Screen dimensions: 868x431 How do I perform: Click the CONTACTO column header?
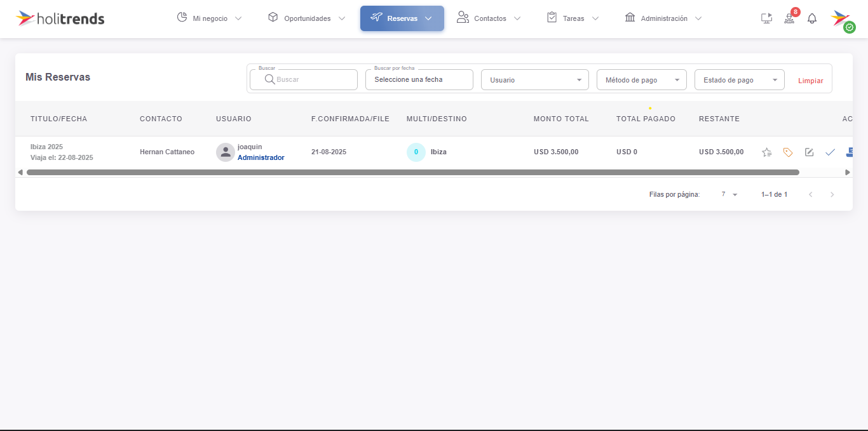[161, 119]
